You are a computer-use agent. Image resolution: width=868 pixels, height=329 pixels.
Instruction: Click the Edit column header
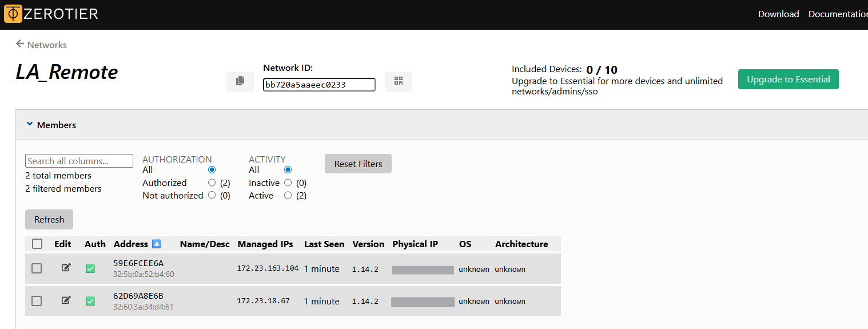[x=63, y=244]
